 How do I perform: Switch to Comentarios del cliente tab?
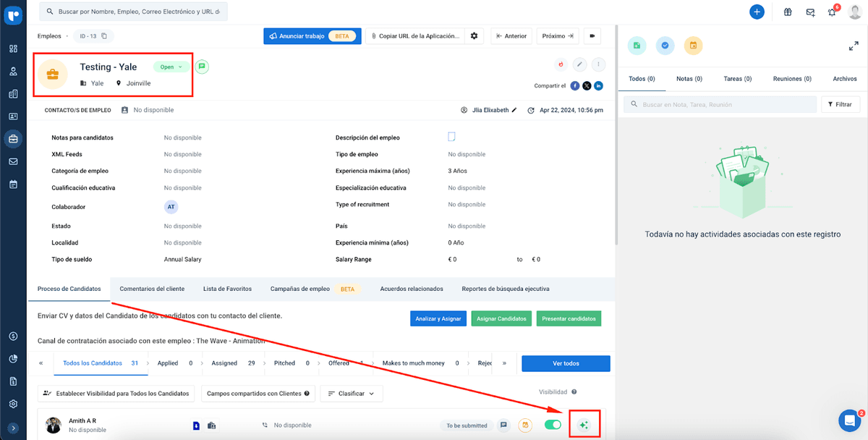(152, 289)
